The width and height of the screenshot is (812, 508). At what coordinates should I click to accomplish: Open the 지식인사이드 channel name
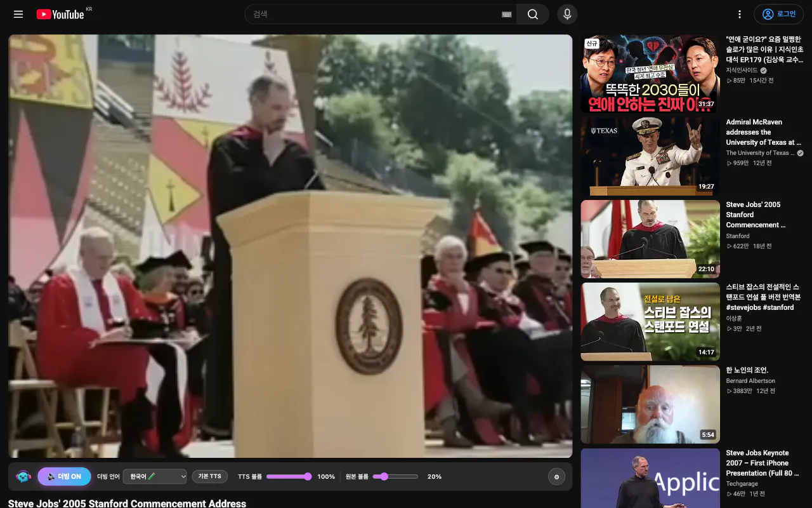(742, 70)
